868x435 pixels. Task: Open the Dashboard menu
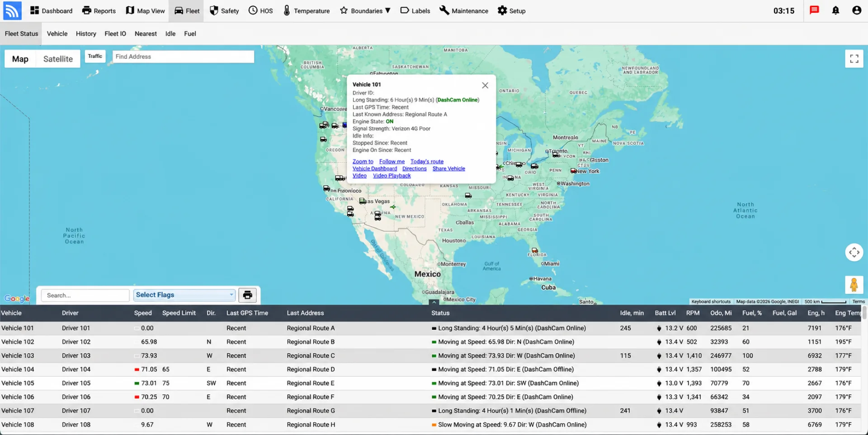coord(51,11)
